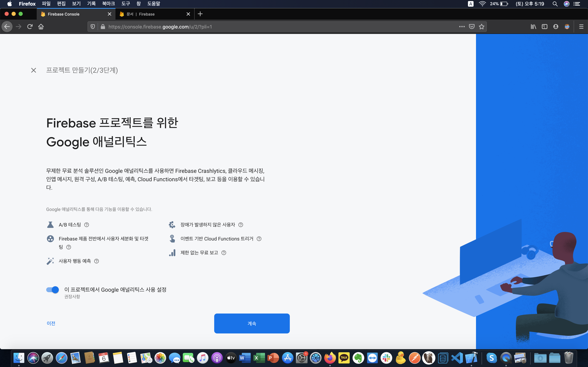
Task: Open a new browser tab
Action: tap(200, 14)
